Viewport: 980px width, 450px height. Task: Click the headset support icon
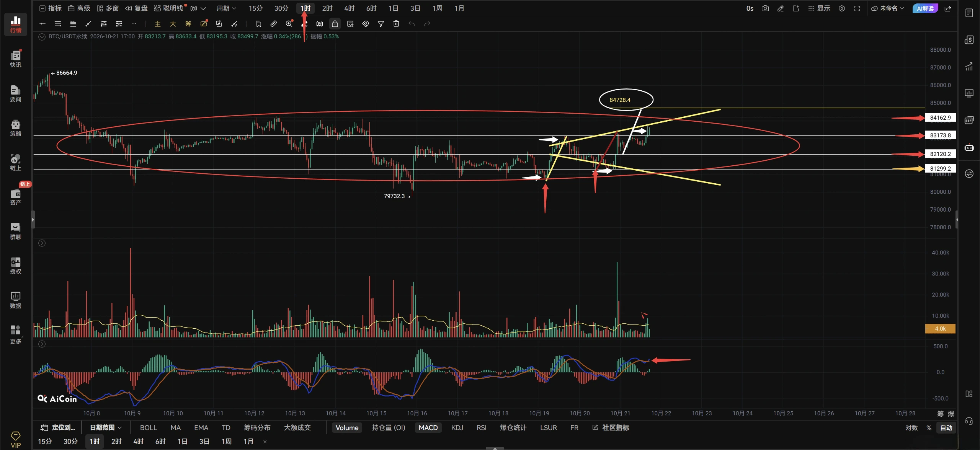(969, 421)
